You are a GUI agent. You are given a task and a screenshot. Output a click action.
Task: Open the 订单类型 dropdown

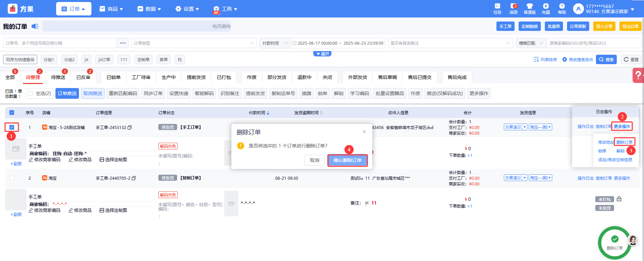click(x=194, y=43)
